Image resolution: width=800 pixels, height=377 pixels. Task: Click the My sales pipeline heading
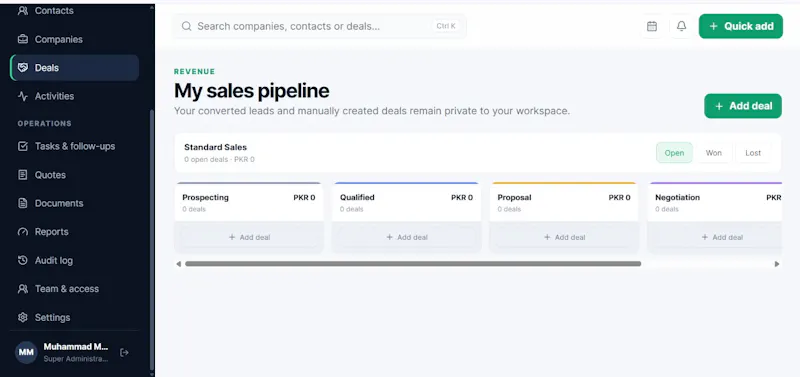point(252,91)
